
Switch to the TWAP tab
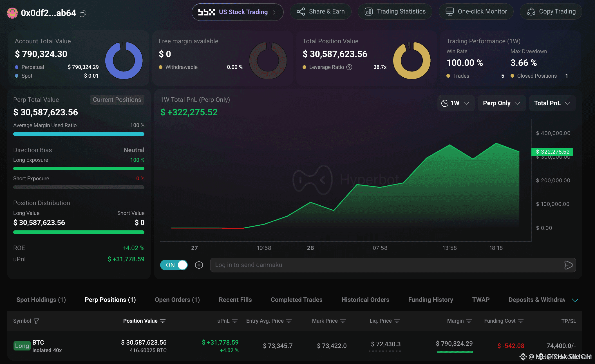point(481,300)
